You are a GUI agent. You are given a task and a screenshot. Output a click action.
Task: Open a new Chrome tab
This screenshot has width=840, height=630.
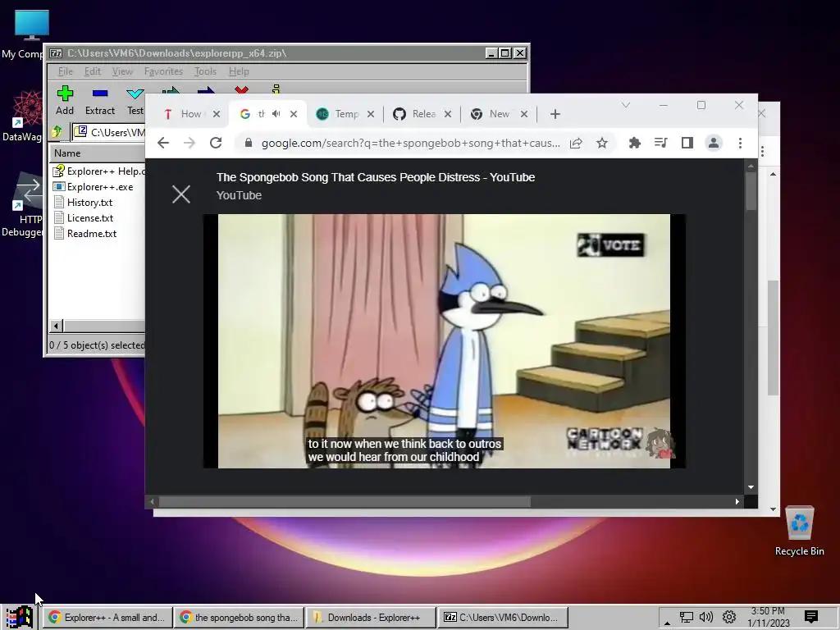555,114
